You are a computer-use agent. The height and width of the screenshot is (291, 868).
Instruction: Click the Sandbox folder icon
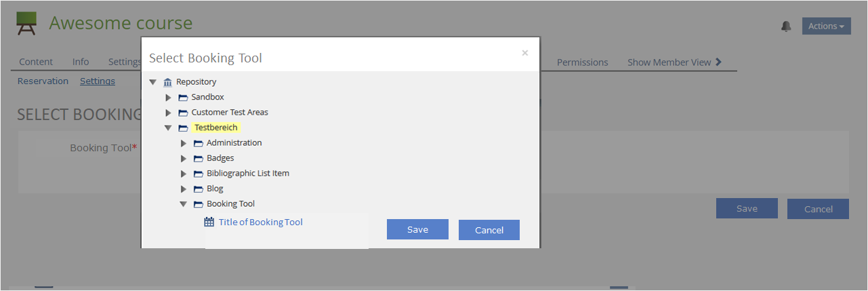tap(183, 98)
